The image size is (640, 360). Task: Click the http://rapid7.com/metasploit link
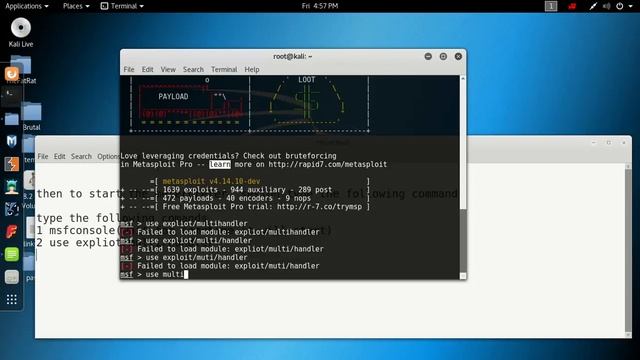(327, 164)
